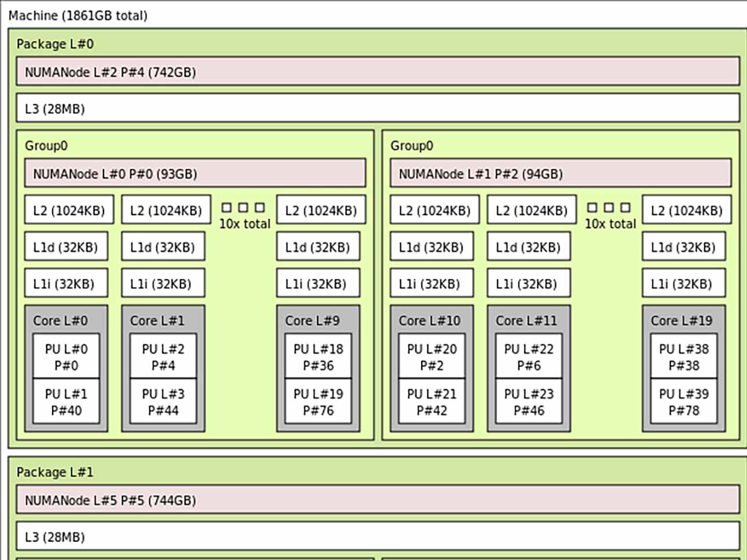
Task: Click L1i (32KB) above Core L#11
Action: click(529, 283)
